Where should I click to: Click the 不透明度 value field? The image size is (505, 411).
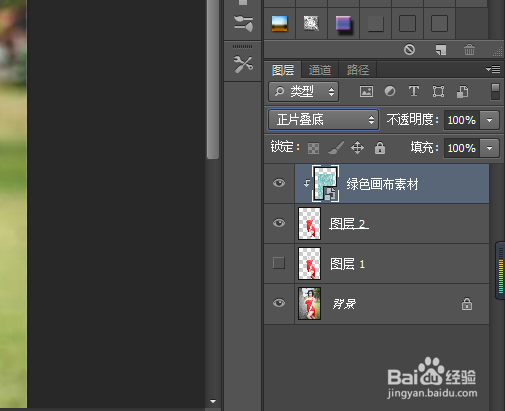tap(462, 120)
